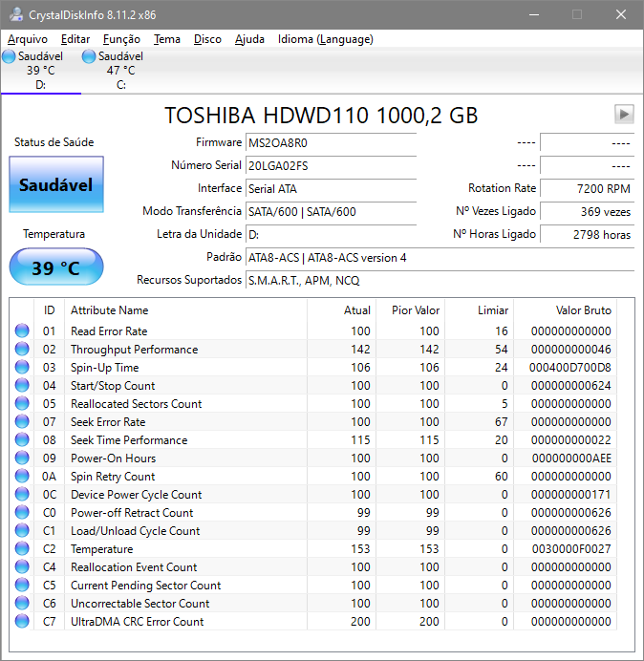Click the Firmware field MS2OA8R0

[331, 143]
